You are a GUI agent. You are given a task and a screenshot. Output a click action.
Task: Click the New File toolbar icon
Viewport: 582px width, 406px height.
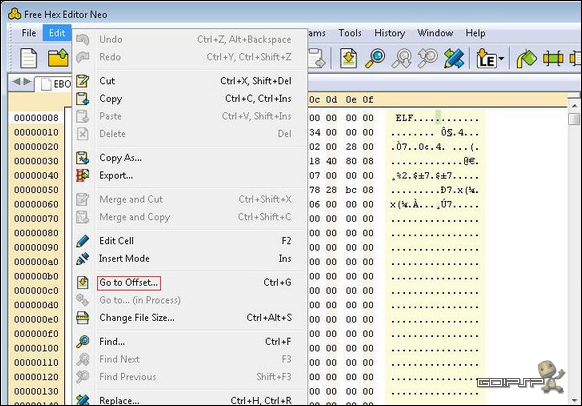click(x=29, y=59)
